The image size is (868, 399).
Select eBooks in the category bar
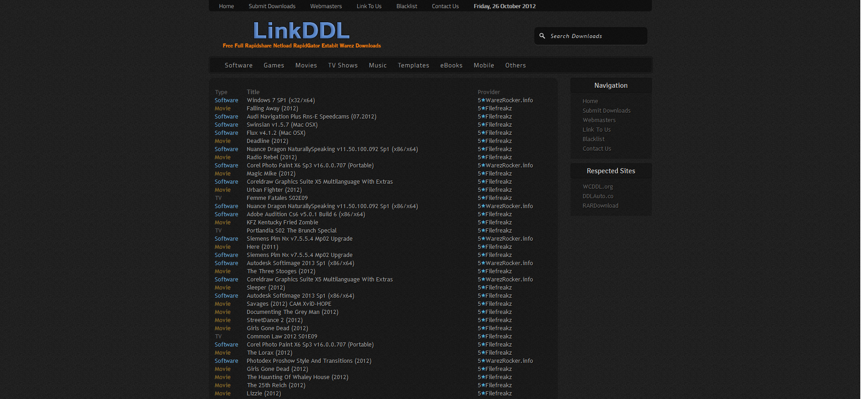click(451, 66)
